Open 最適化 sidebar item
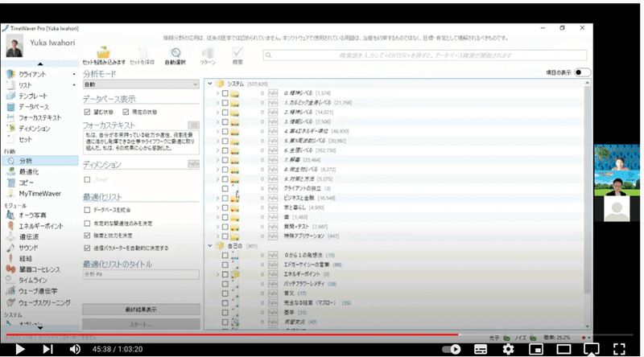This screenshot has width=644, height=357. tap(29, 172)
